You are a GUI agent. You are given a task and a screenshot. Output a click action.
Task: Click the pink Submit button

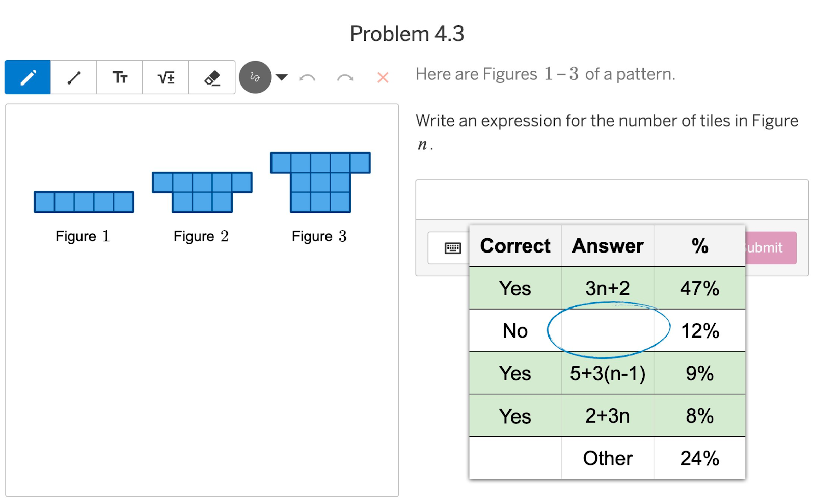pyautogui.click(x=771, y=248)
